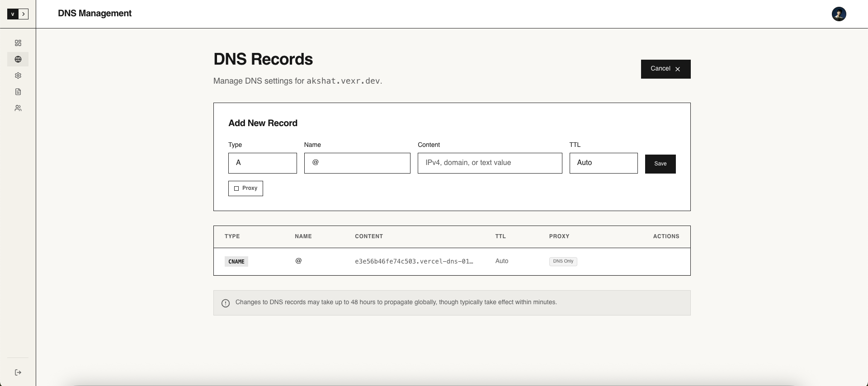Open the document icon in sidebar
Viewport: 868px width, 386px height.
click(18, 92)
